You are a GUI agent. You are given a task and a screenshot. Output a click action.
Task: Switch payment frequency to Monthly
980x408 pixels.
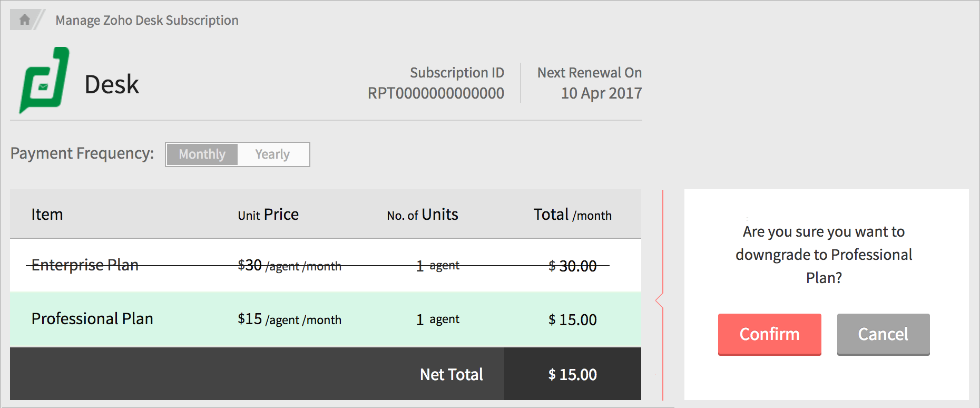point(202,154)
